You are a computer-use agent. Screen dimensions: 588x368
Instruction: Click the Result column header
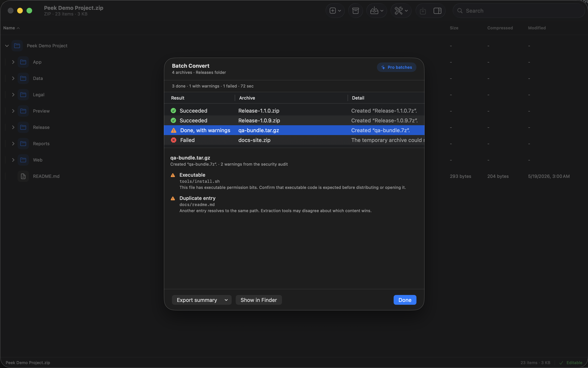coord(178,98)
